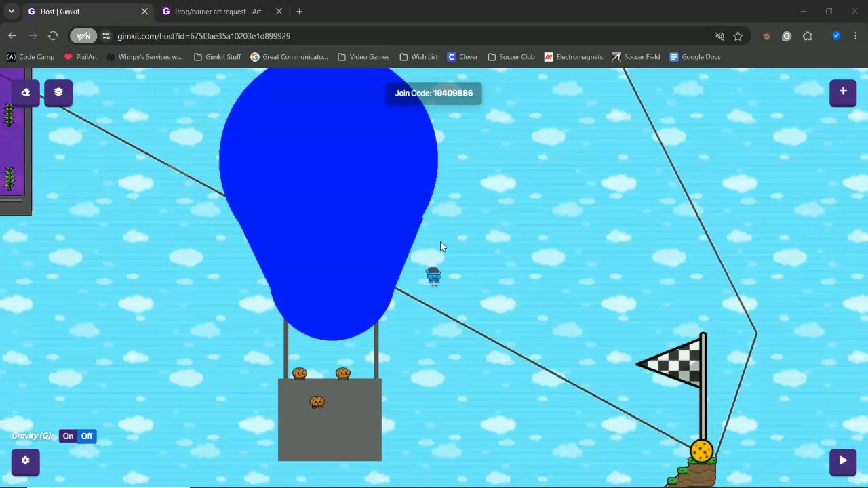The width and height of the screenshot is (868, 488).
Task: Select the eraser tool button
Action: click(26, 93)
